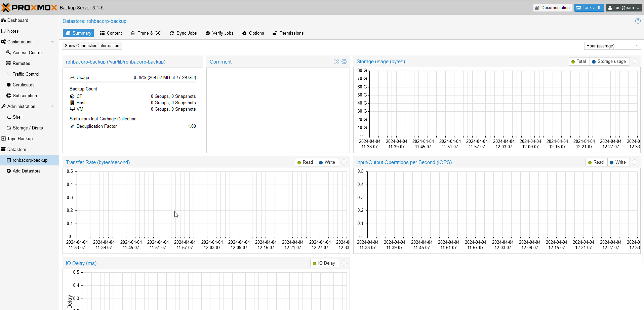Toggle the IO Delay series legend
644x310 pixels.
pyautogui.click(x=324, y=263)
